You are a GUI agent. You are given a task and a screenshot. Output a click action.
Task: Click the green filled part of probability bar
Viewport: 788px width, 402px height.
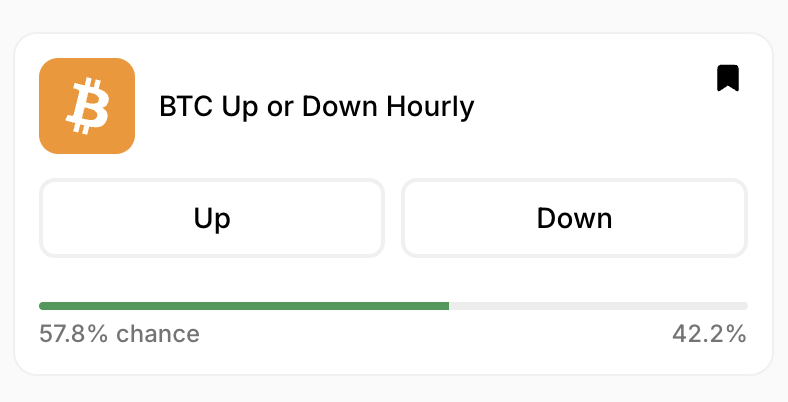[x=244, y=306]
